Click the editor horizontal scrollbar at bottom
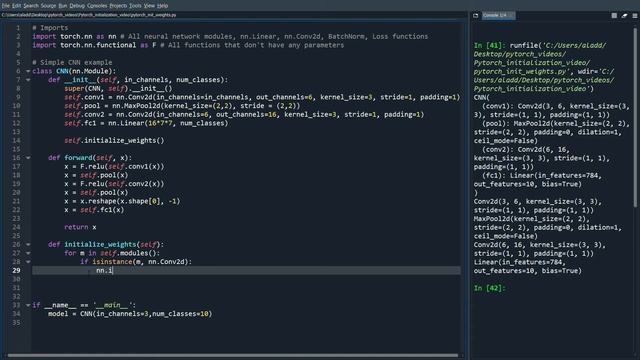The image size is (640, 360). click(x=233, y=356)
